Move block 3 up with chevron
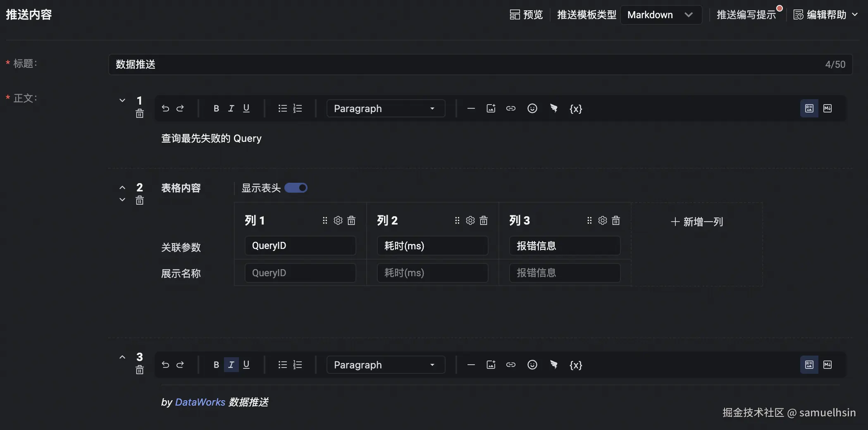 (122, 357)
